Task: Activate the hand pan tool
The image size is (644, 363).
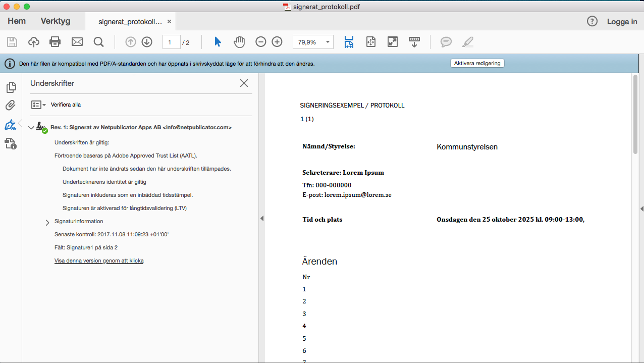Action: click(239, 42)
